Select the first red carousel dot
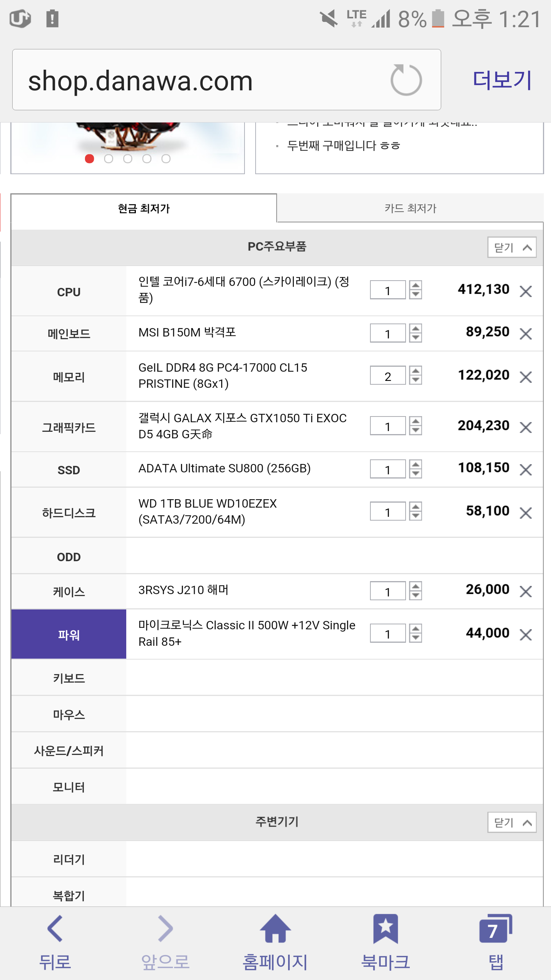 (x=90, y=158)
